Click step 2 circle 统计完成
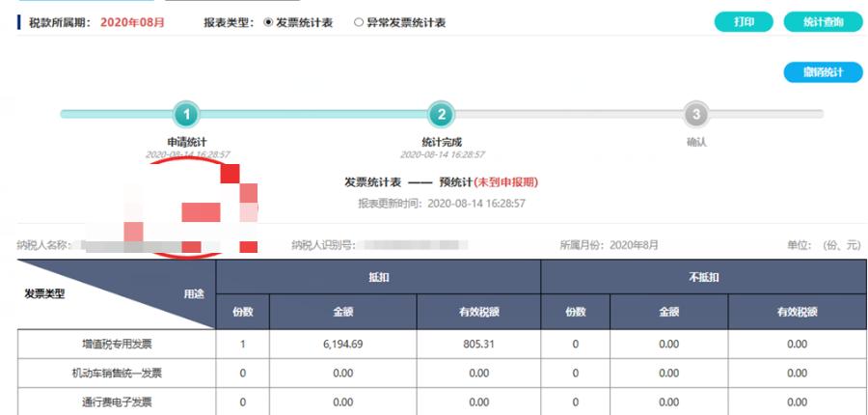The width and height of the screenshot is (868, 415). [441, 115]
